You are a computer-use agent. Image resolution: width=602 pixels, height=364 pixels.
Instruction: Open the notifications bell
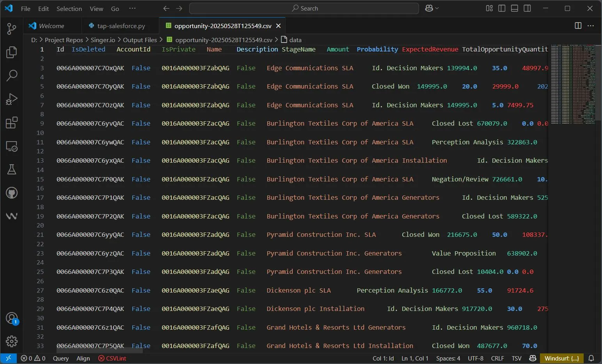tap(591, 358)
